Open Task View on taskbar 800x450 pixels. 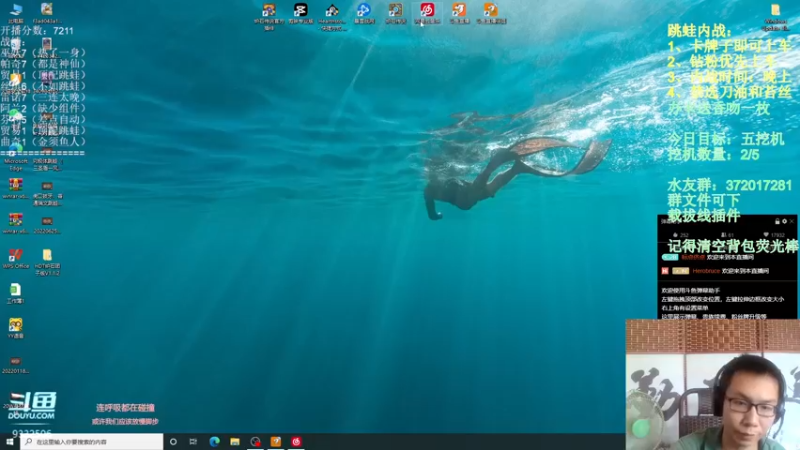[x=193, y=442]
